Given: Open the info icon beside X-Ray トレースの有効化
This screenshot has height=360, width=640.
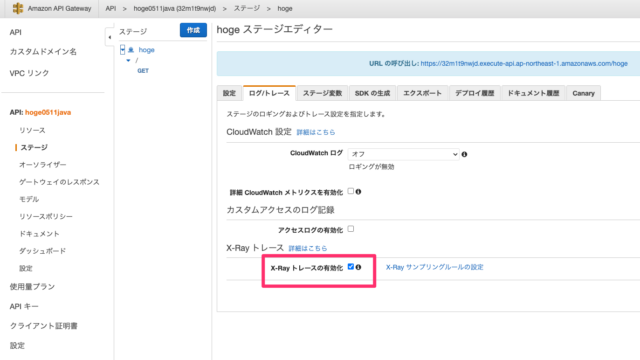Looking at the screenshot, I should (x=358, y=267).
